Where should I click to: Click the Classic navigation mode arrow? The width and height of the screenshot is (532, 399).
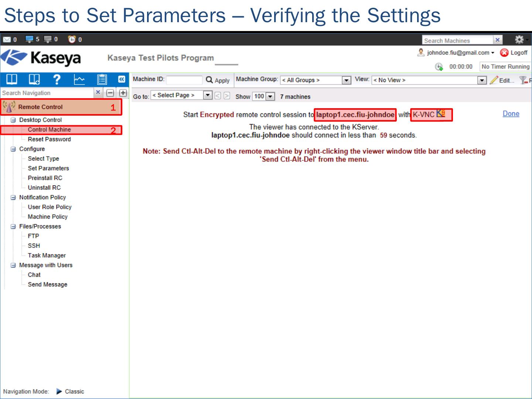coord(59,392)
